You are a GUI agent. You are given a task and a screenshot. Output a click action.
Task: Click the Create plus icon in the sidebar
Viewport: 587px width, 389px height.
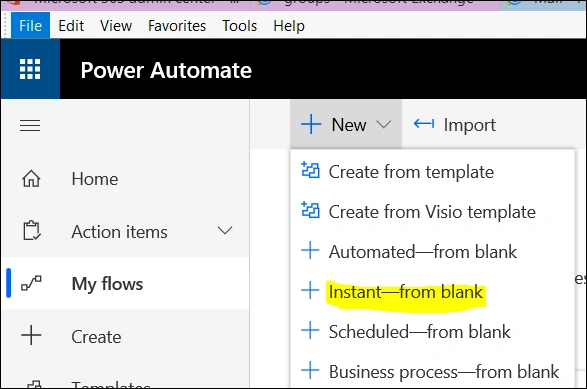(31, 335)
